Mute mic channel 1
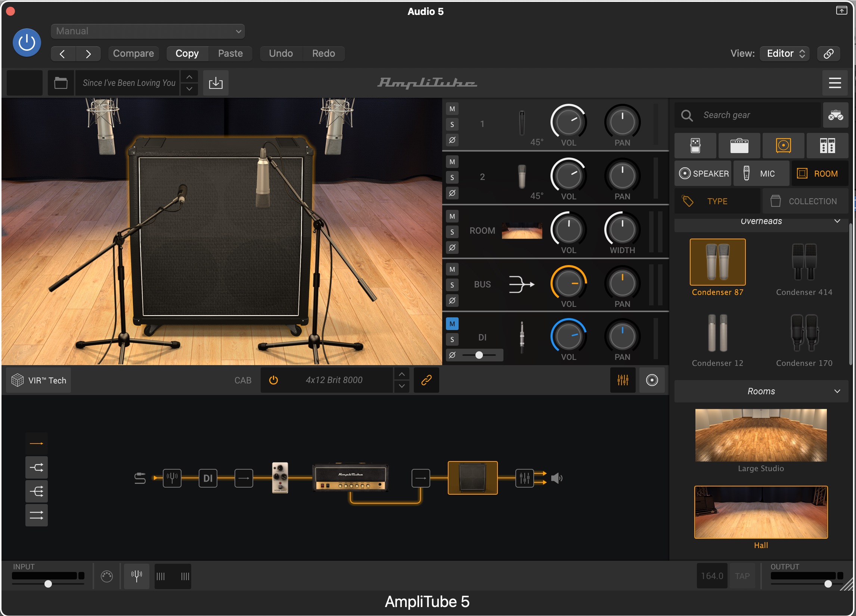The width and height of the screenshot is (856, 616). (452, 109)
